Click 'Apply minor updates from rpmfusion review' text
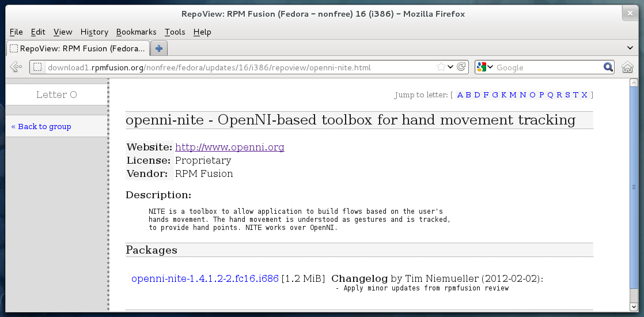644x317 pixels. pyautogui.click(x=426, y=288)
